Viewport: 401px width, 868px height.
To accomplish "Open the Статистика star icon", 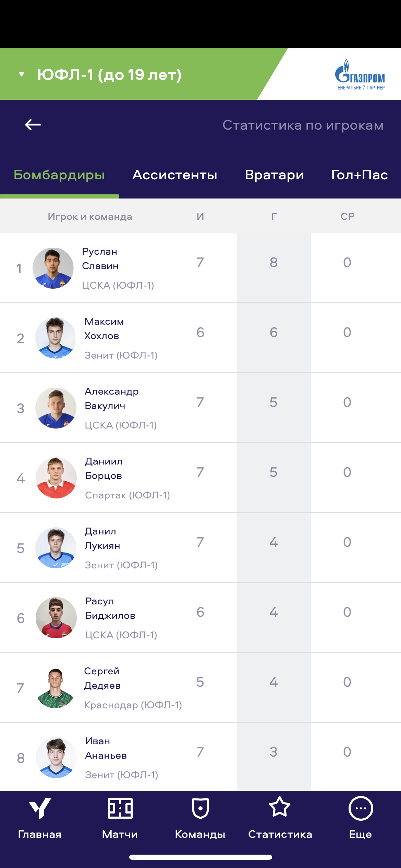I will 280,807.
